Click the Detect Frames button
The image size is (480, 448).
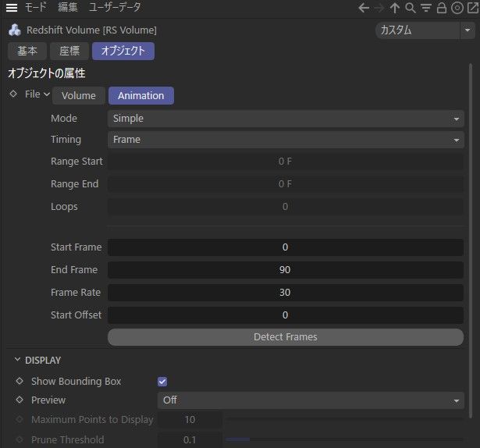click(286, 337)
